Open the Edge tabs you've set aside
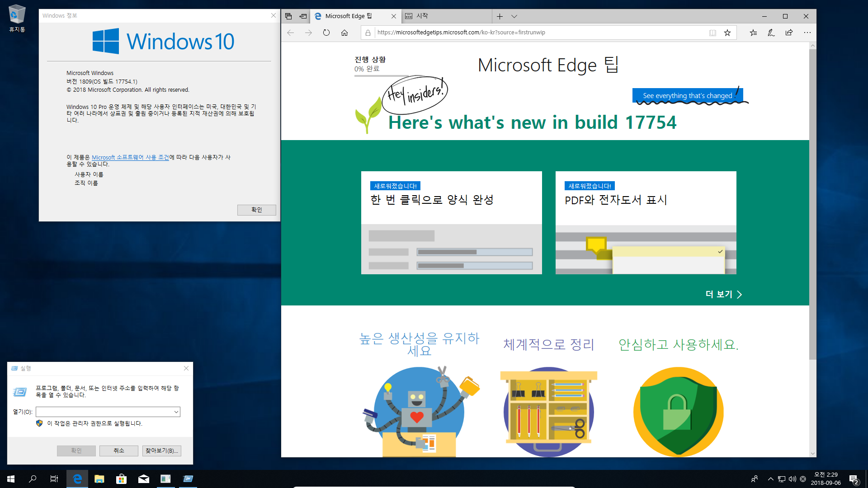The height and width of the screenshot is (488, 868). tap(288, 16)
